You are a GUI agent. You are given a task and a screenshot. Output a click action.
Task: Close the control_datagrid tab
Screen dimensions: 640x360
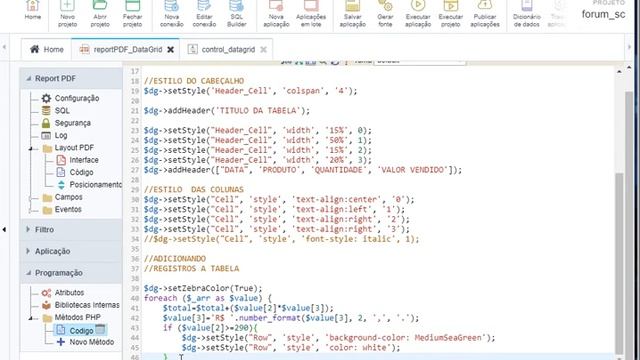(x=264, y=50)
